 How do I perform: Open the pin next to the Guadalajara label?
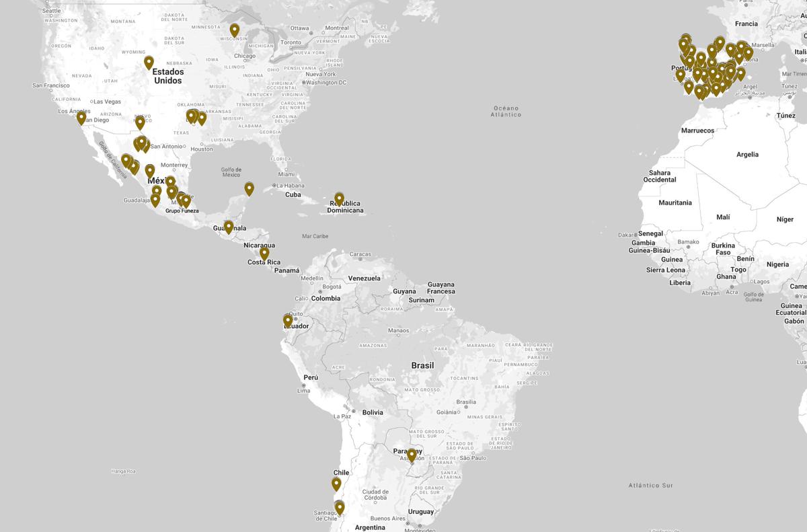(x=155, y=200)
